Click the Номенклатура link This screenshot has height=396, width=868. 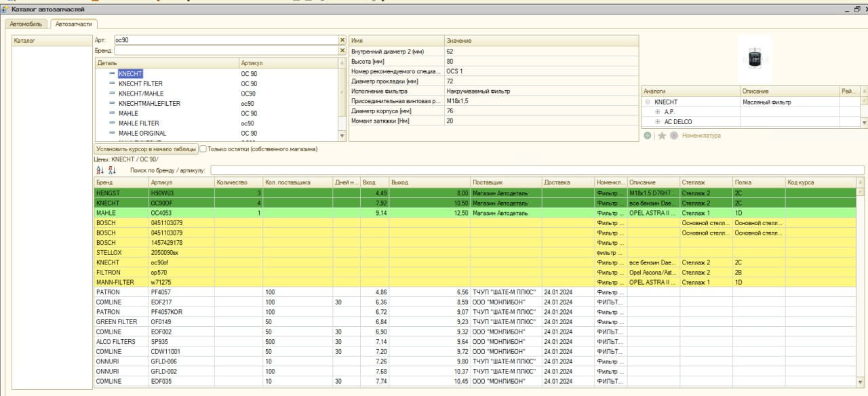pos(701,136)
